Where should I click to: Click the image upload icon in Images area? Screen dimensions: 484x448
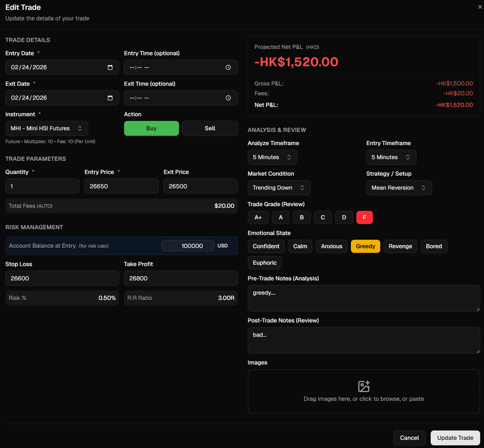363,386
